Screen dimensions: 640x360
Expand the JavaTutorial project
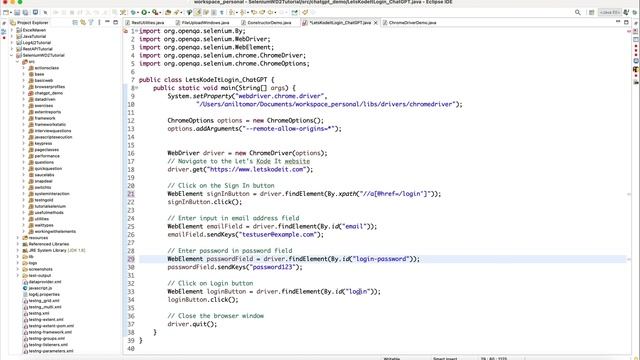12,36
